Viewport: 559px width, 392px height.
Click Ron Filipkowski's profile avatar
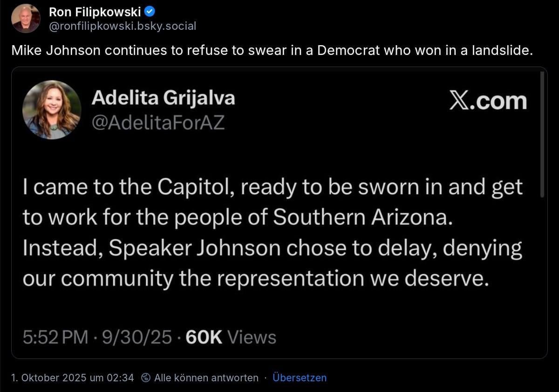point(26,18)
